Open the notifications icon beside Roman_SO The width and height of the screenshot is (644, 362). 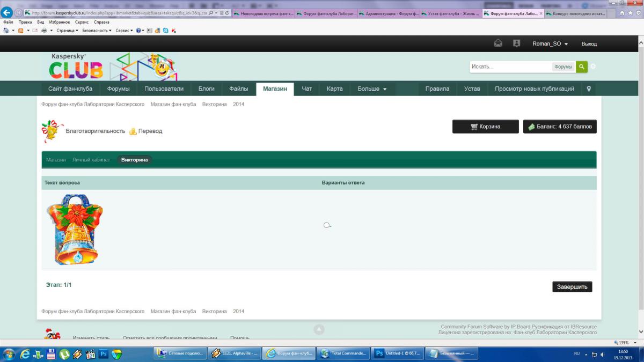517,43
